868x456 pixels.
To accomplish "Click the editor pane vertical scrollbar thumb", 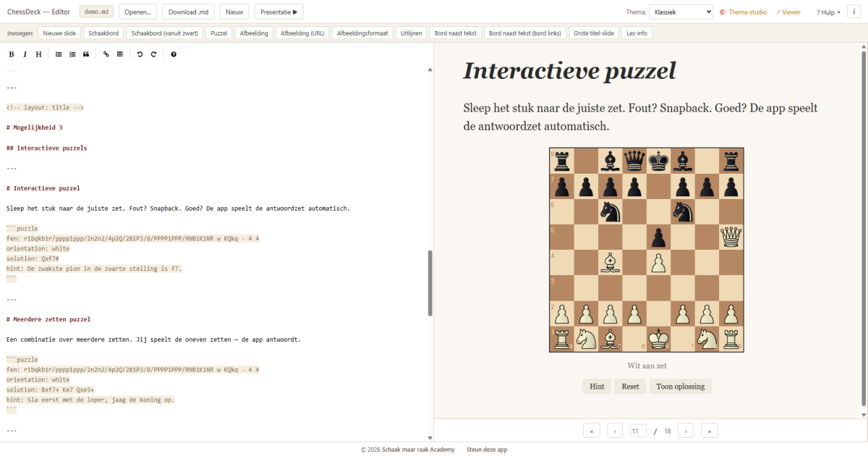I will 430,283.
